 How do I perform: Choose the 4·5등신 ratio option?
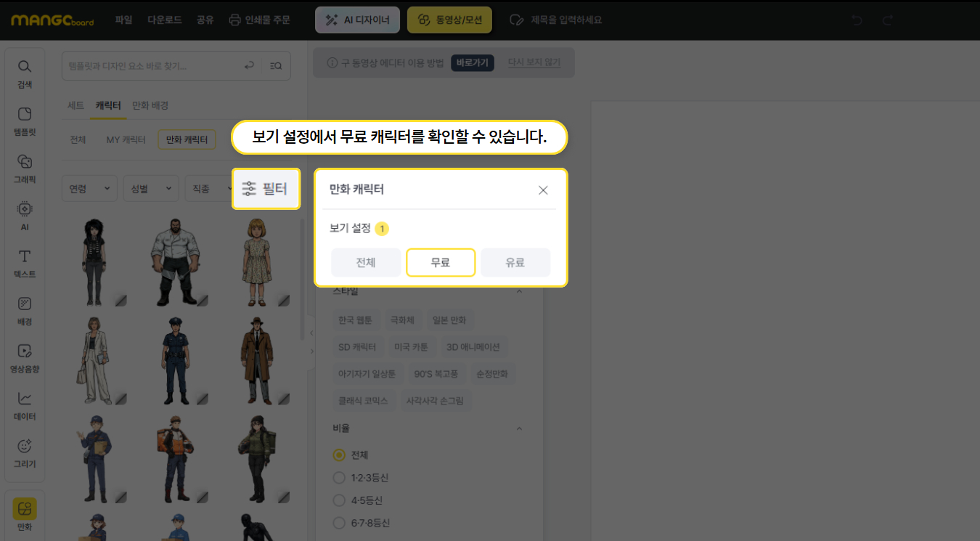pos(338,500)
